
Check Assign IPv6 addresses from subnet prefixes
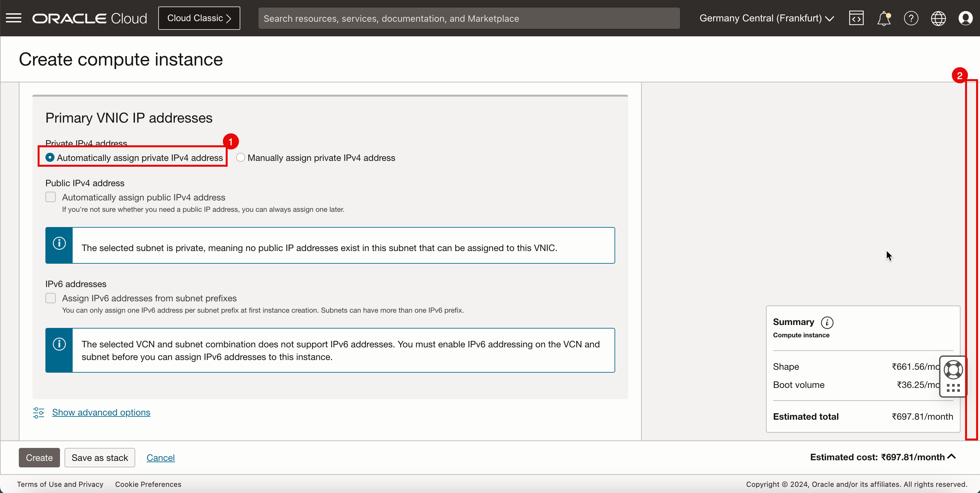51,298
